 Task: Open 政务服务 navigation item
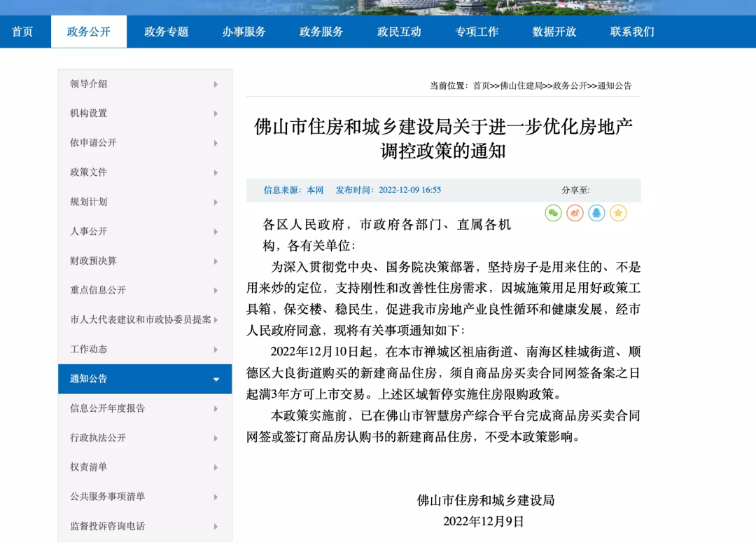point(321,32)
